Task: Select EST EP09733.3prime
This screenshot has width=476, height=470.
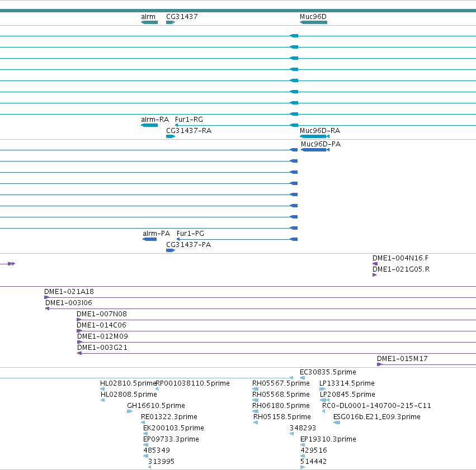Action: 146,445
